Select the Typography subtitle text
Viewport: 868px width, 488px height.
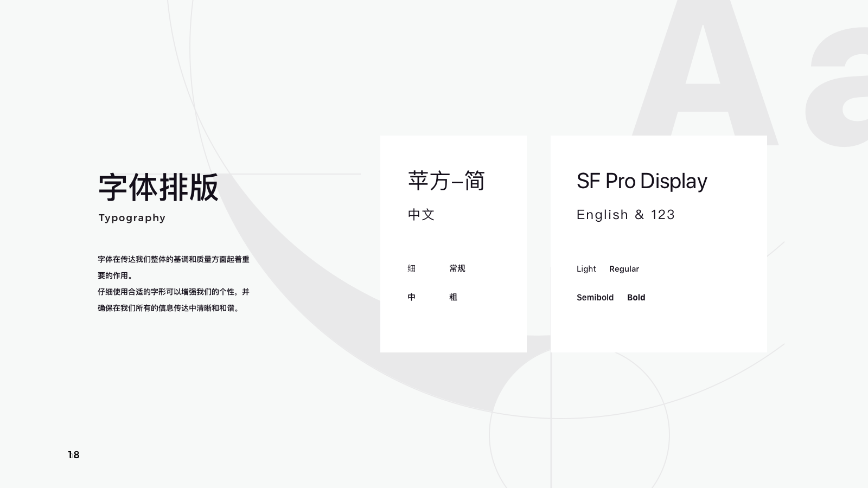(x=132, y=218)
